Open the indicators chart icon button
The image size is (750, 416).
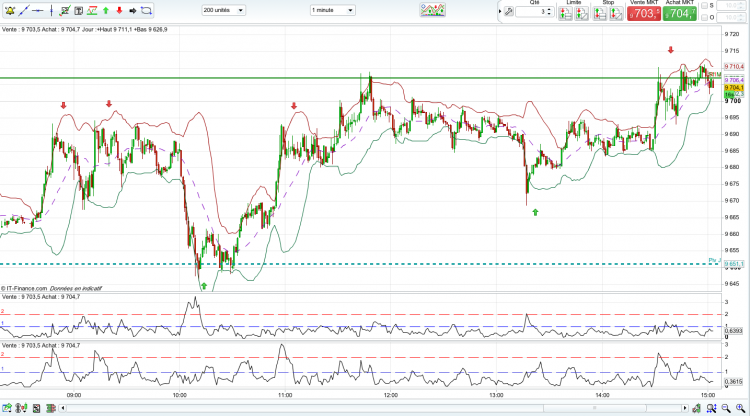pyautogui.click(x=432, y=10)
